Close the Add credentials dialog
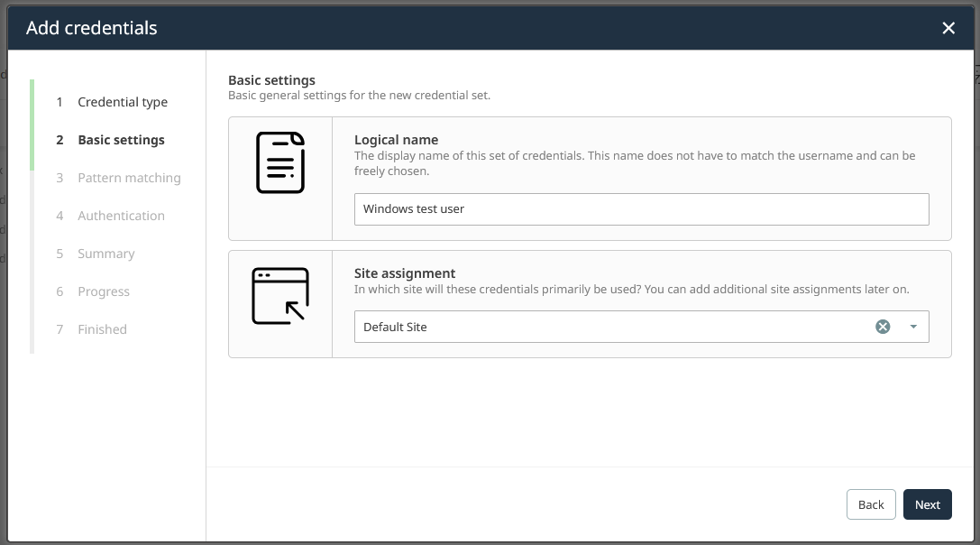The image size is (980, 545). [948, 28]
